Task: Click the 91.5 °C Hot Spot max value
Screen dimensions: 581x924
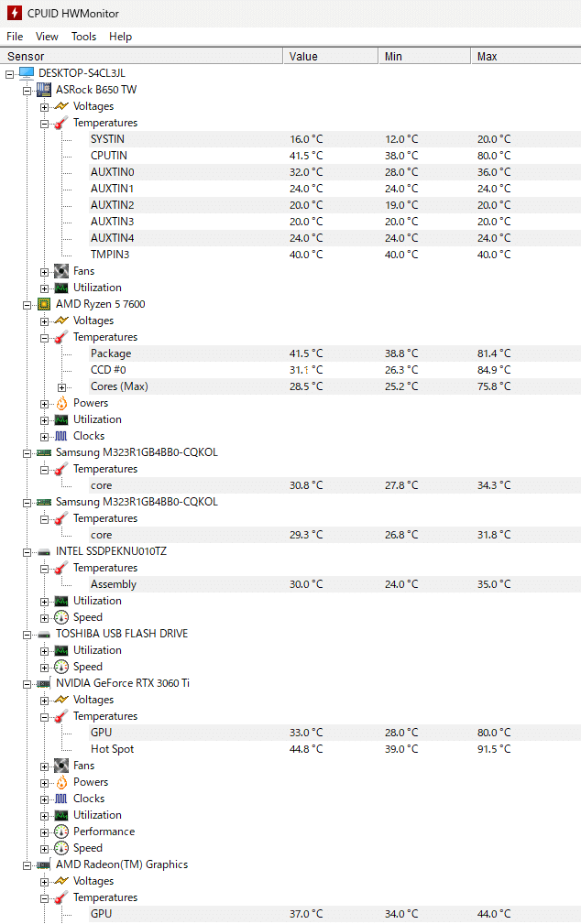Action: pyautogui.click(x=494, y=749)
